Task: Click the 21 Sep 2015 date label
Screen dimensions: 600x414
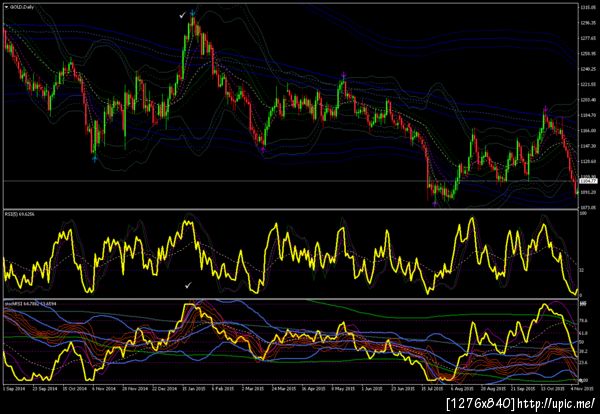Action: point(525,388)
